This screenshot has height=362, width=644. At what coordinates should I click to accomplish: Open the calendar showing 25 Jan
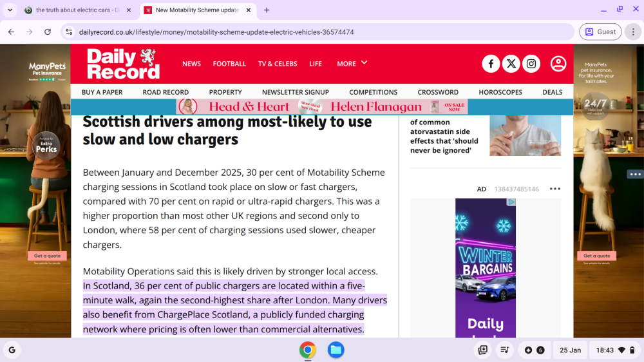coord(570,350)
